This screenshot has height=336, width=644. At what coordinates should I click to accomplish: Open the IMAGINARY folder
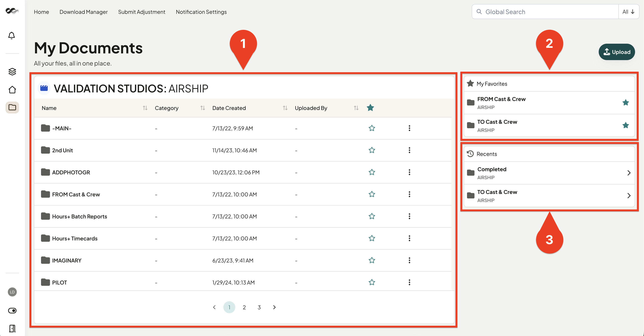click(67, 261)
